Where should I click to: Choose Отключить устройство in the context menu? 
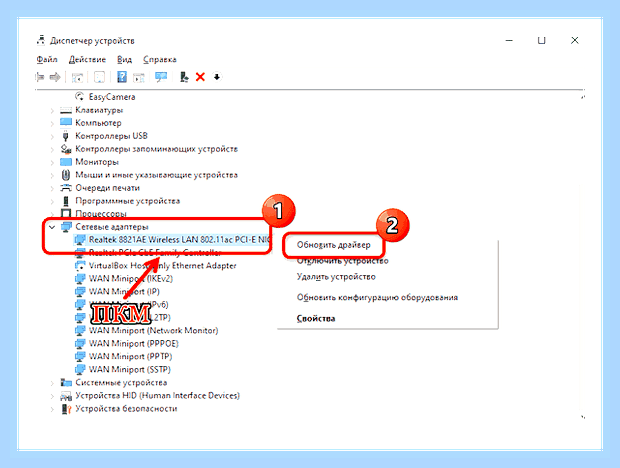pos(342,261)
